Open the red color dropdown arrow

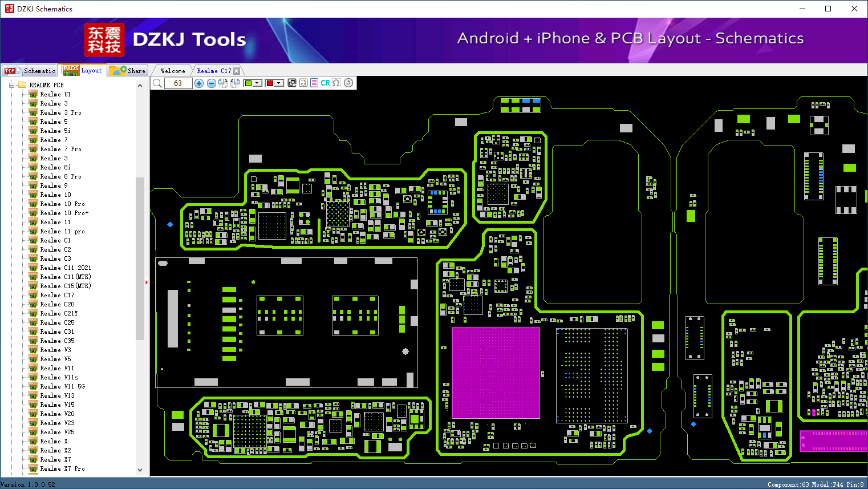point(279,83)
